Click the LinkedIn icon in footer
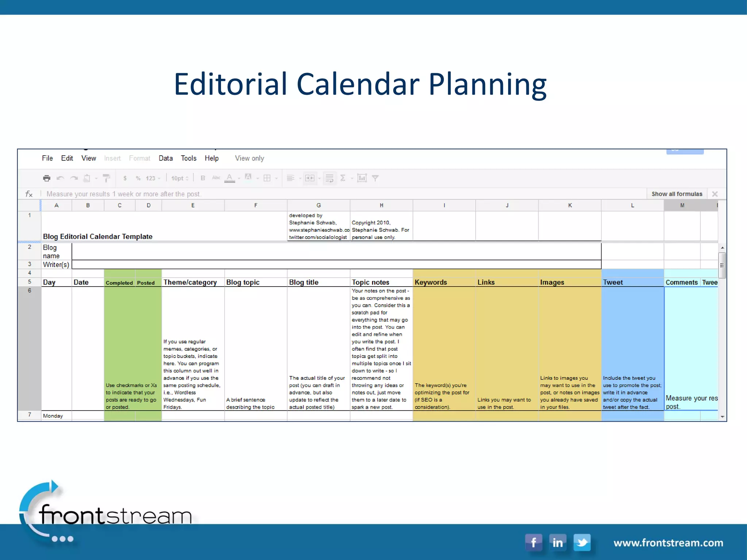The height and width of the screenshot is (560, 747). 558,542
